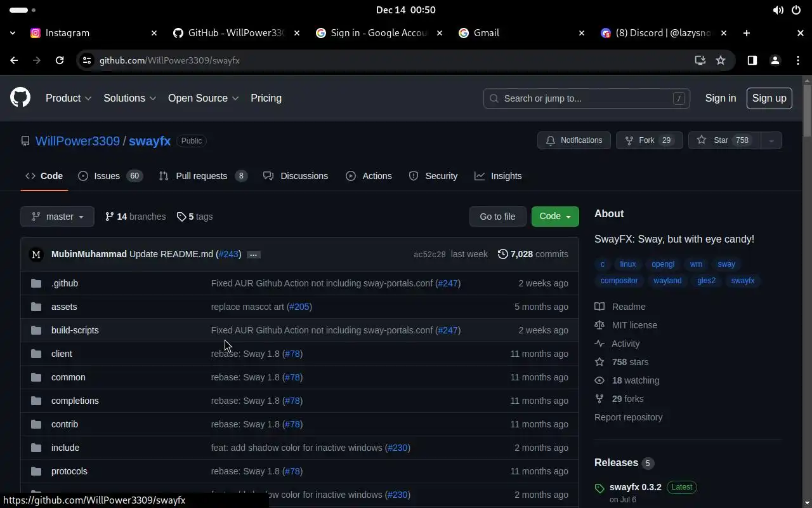The height and width of the screenshot is (508, 812).
Task: Go back using browser back arrow
Action: pos(14,60)
